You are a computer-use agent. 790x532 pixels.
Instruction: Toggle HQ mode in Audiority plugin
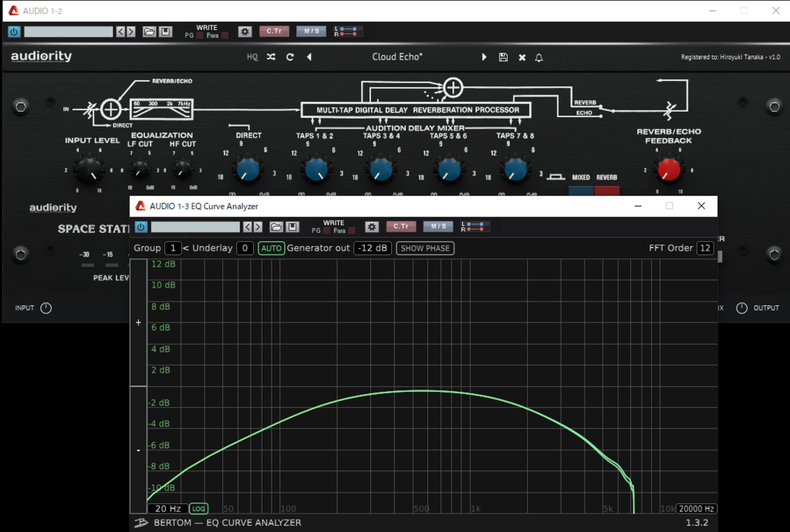(252, 57)
